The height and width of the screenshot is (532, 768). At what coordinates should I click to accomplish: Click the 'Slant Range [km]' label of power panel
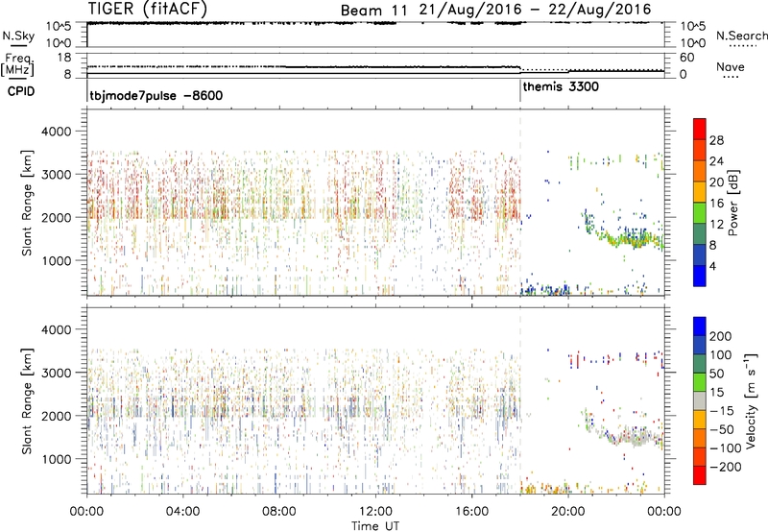(27, 203)
